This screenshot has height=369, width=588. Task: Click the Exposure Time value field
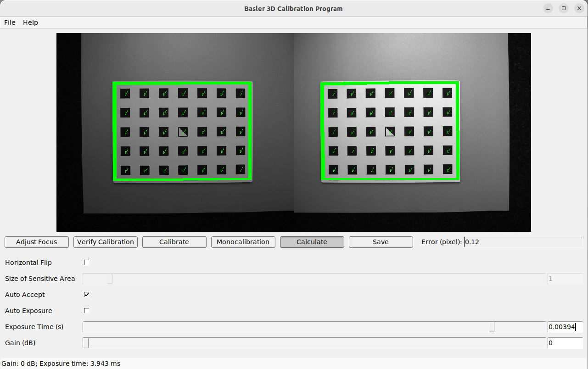pos(565,327)
